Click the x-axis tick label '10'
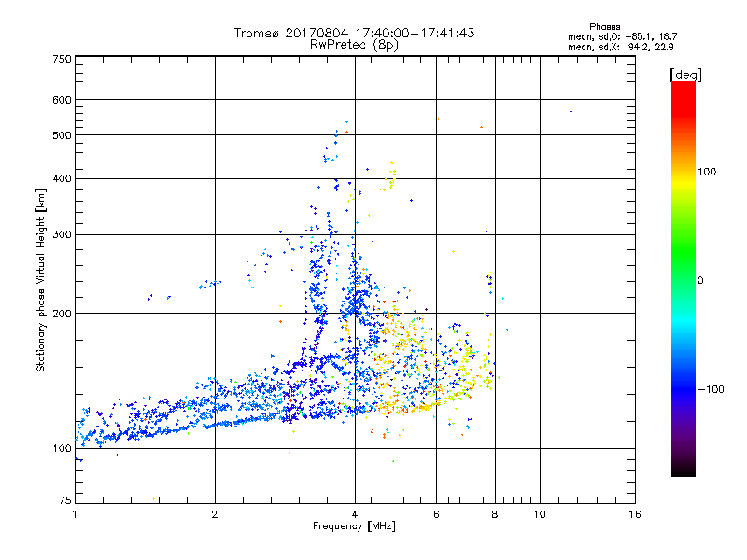Screen dimensions: 747x560 coord(540,514)
